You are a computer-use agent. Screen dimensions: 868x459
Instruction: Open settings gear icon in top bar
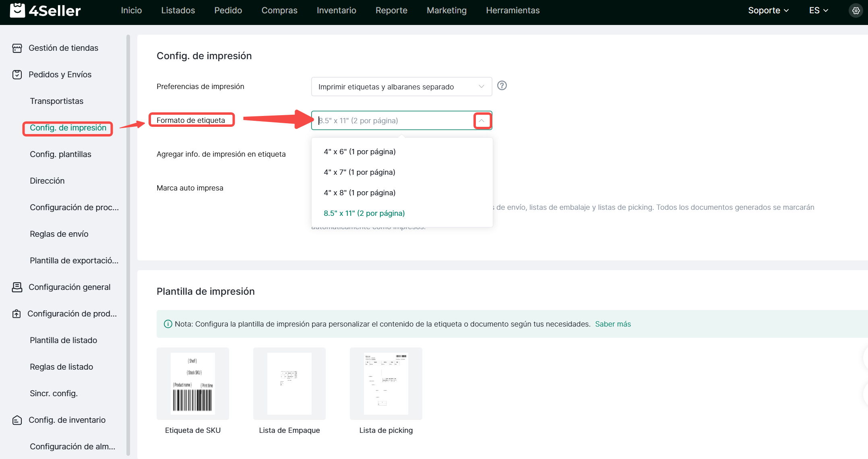click(x=856, y=10)
